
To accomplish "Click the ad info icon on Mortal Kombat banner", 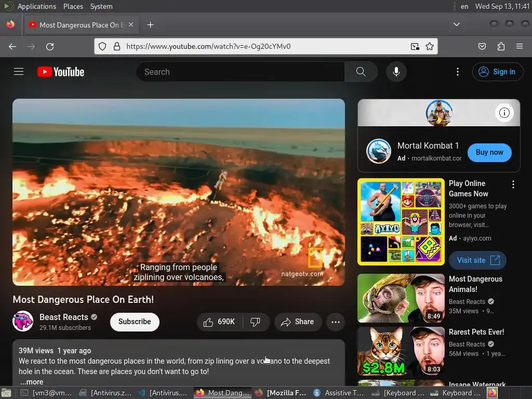I will [x=504, y=113].
